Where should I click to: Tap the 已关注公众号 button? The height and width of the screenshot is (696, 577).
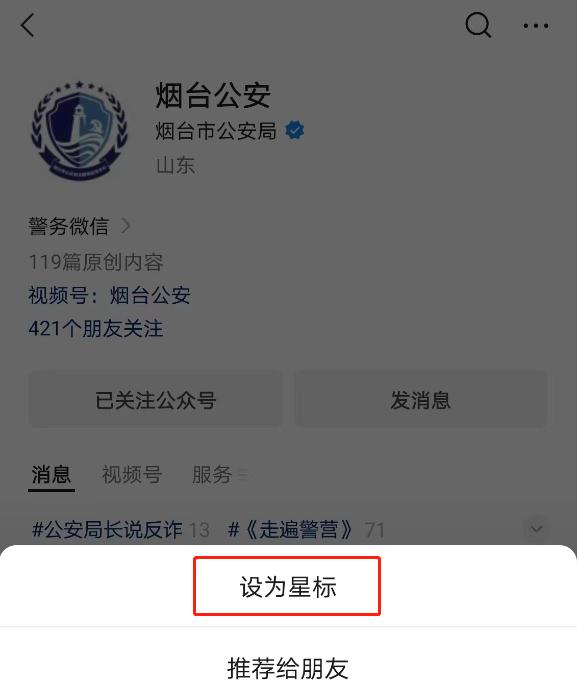(x=155, y=400)
